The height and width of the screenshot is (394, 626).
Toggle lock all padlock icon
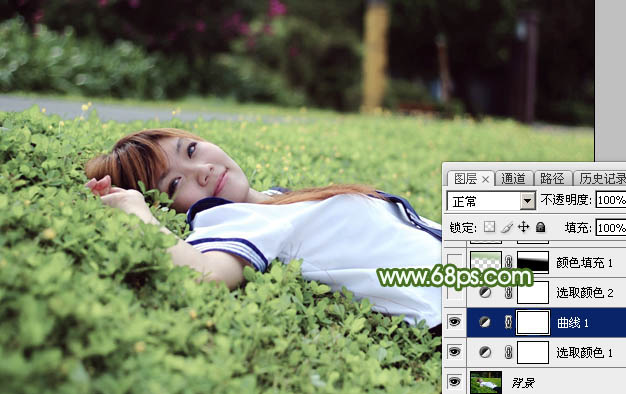click(x=540, y=227)
